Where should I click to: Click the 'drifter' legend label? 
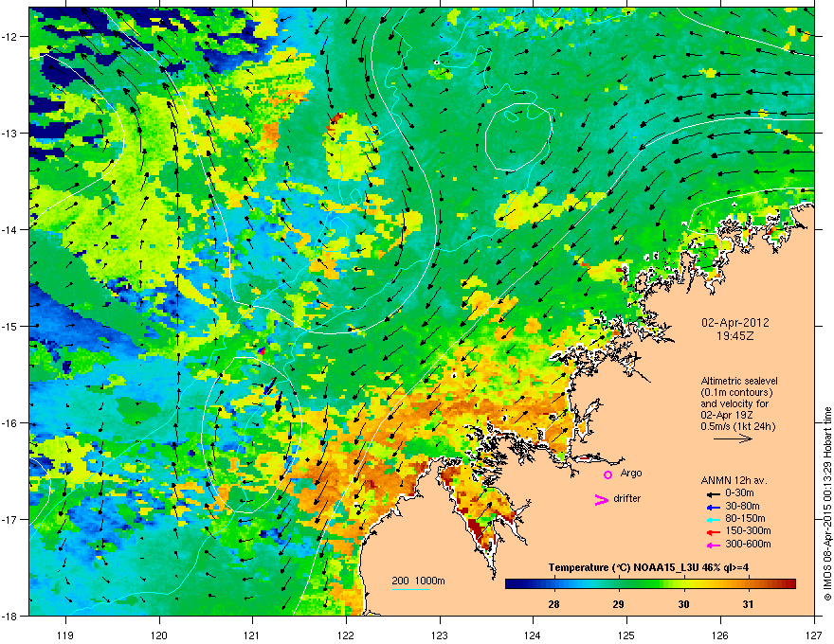(627, 498)
